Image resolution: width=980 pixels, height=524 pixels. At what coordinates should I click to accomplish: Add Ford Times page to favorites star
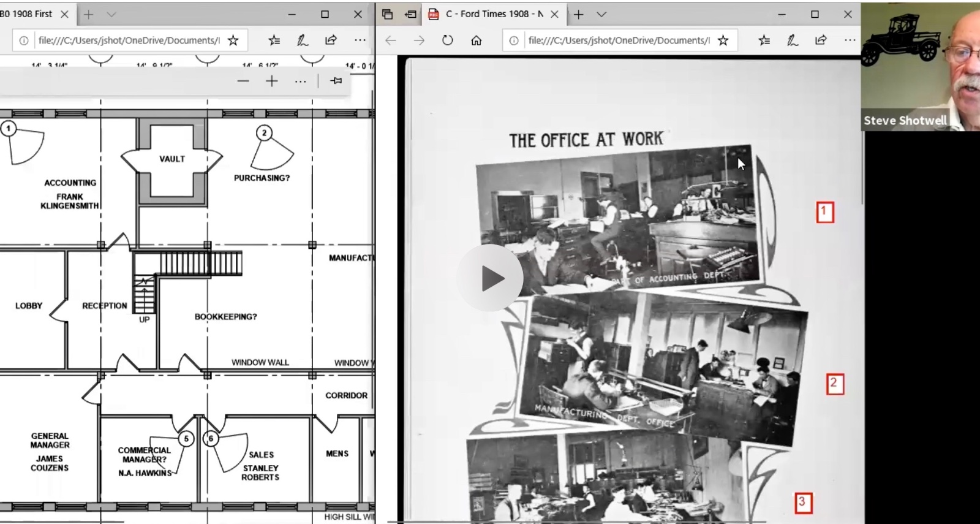(x=723, y=40)
